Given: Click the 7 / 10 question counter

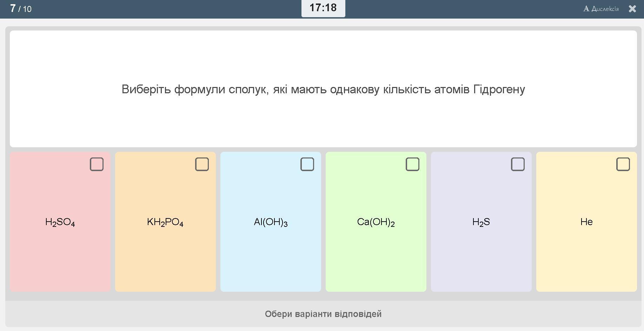Looking at the screenshot, I should 21,9.
